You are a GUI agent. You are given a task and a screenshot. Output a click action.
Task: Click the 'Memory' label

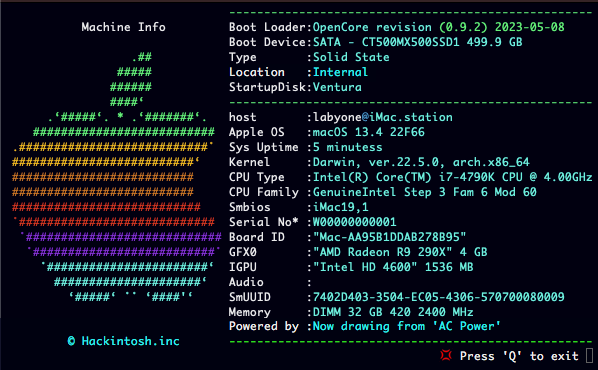(249, 312)
